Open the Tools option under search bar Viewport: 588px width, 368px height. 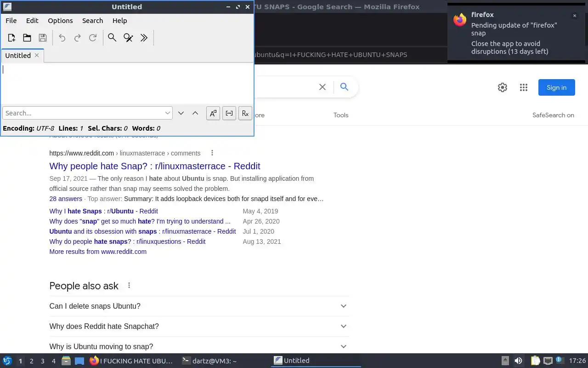[341, 115]
